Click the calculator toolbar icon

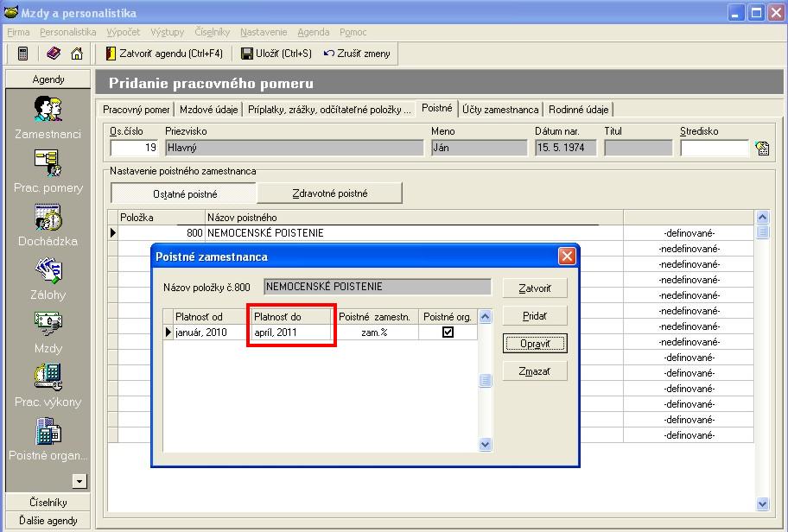click(x=23, y=54)
